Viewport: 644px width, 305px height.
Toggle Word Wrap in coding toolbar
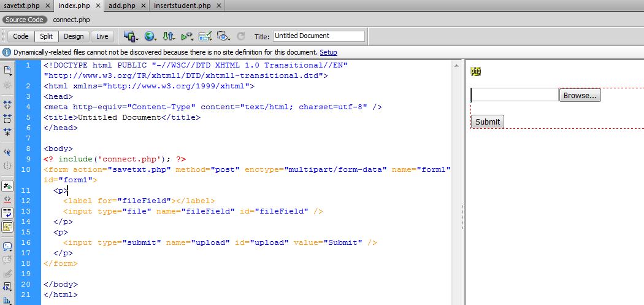(7, 213)
